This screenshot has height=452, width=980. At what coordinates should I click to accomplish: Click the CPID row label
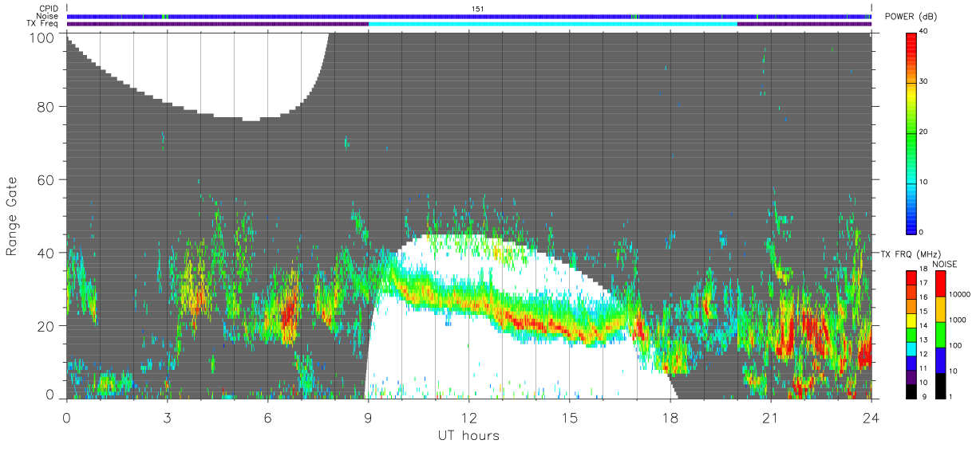[x=48, y=9]
